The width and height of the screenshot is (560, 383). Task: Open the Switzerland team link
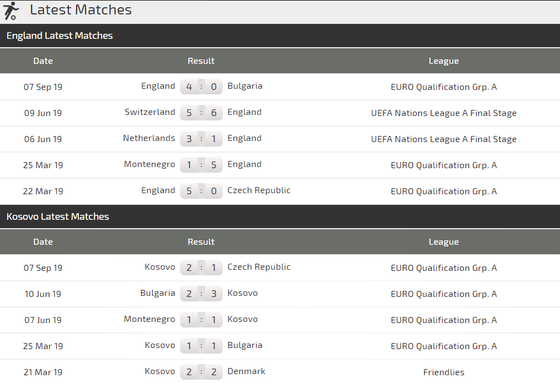[x=150, y=112]
